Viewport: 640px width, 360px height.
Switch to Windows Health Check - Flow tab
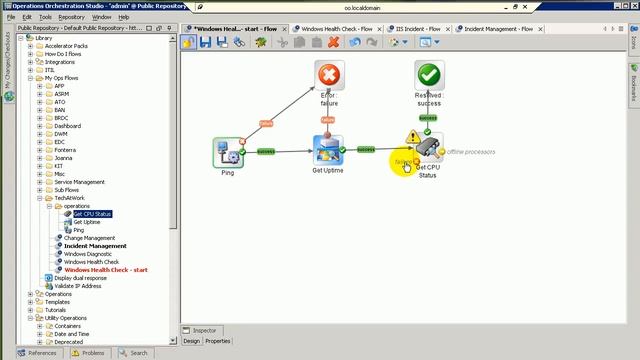pos(337,29)
